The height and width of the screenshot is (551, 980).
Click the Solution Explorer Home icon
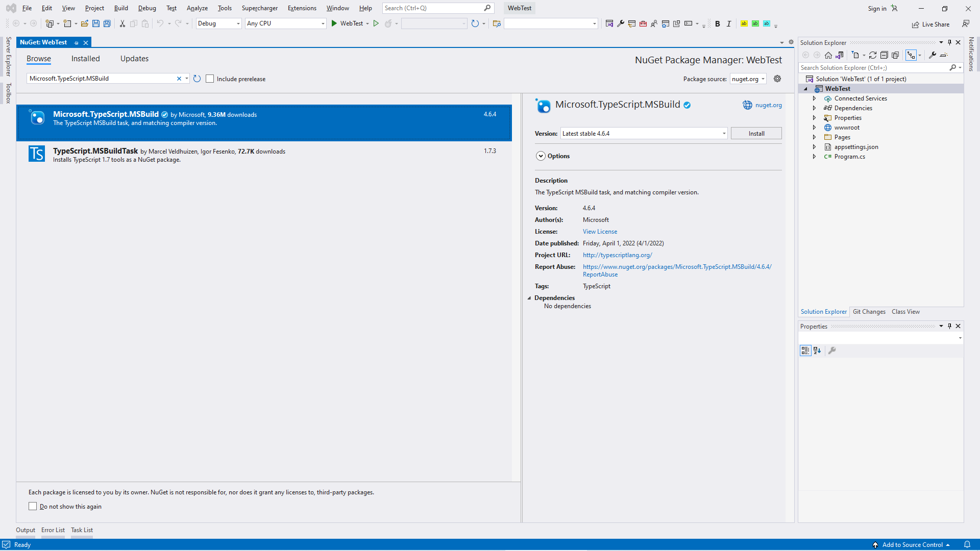click(x=828, y=55)
